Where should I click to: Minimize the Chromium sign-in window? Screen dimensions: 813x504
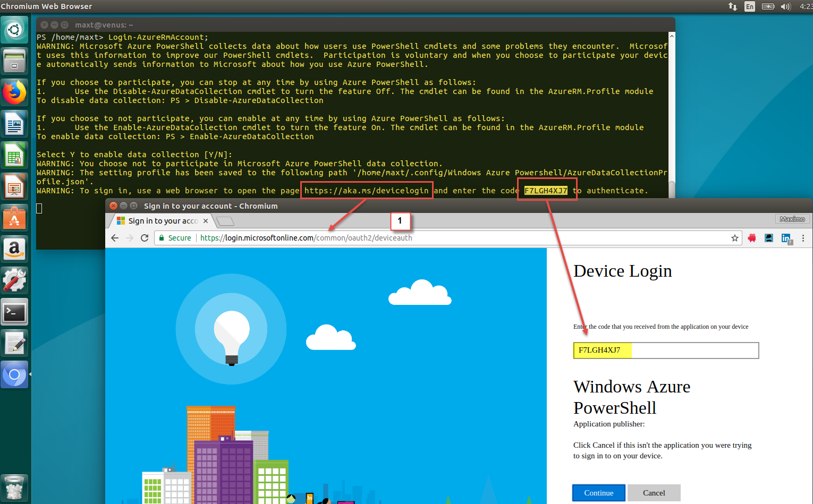click(123, 206)
